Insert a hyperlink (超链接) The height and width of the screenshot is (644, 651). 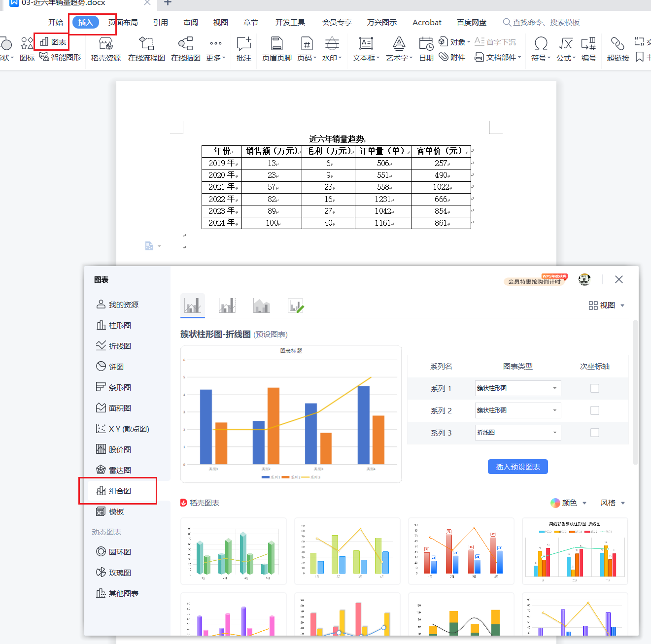(x=618, y=49)
